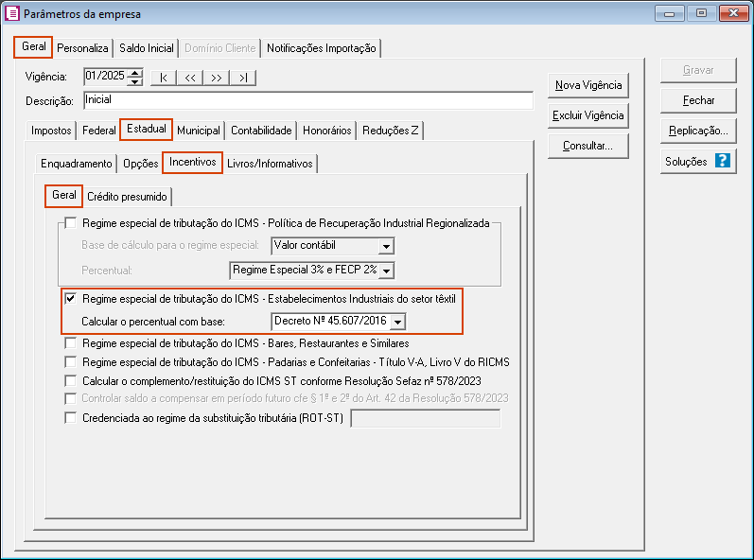Switch to the Crédito presumido tab
Viewport: 754px width, 560px height.
(127, 196)
